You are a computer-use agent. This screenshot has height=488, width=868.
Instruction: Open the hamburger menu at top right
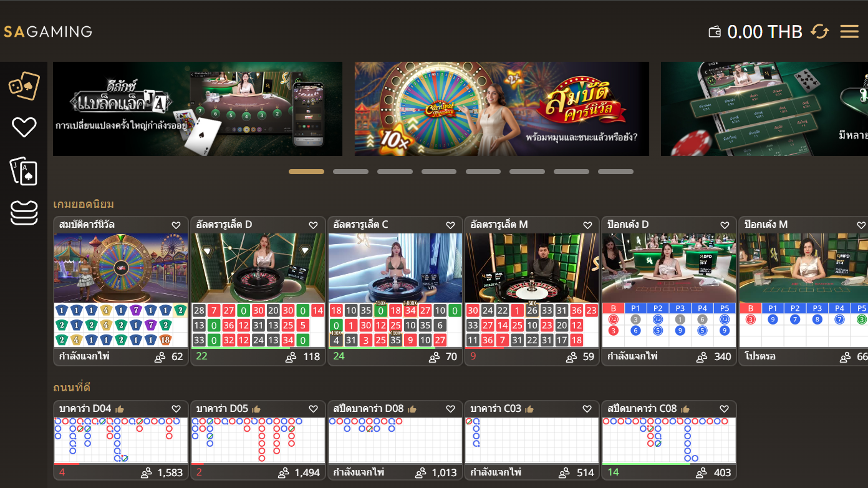849,31
